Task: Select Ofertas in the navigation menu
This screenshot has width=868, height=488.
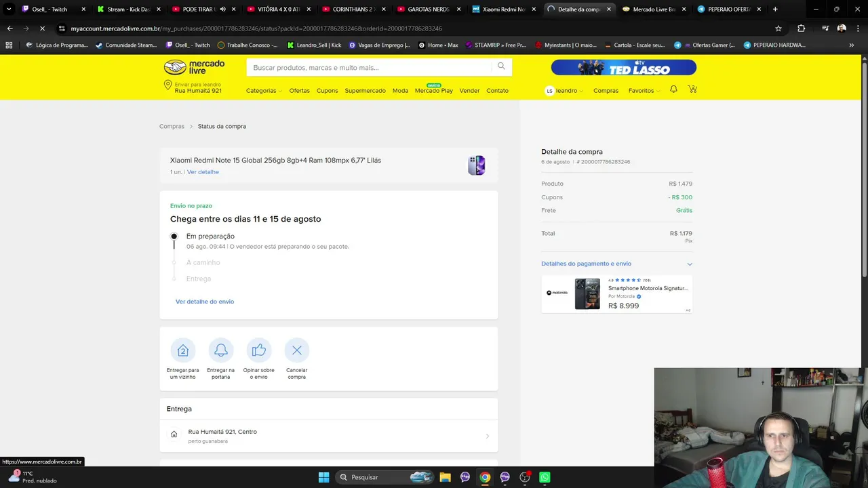Action: coord(299,91)
